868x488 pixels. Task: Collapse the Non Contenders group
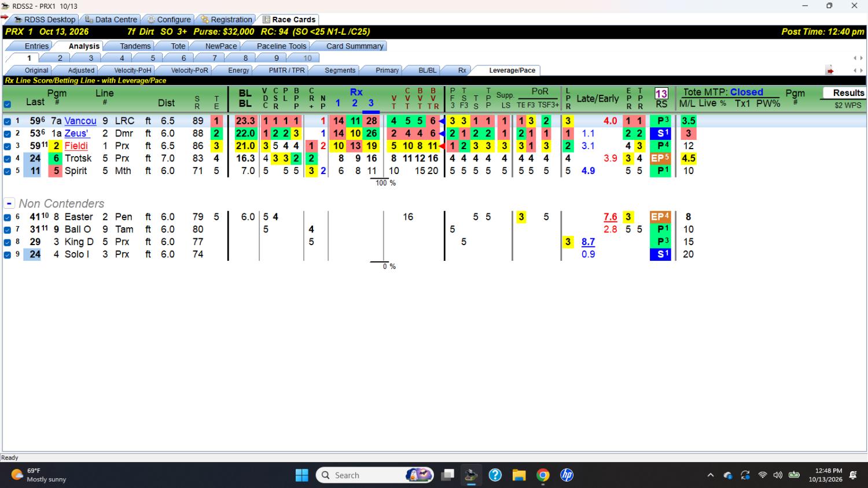(9, 204)
